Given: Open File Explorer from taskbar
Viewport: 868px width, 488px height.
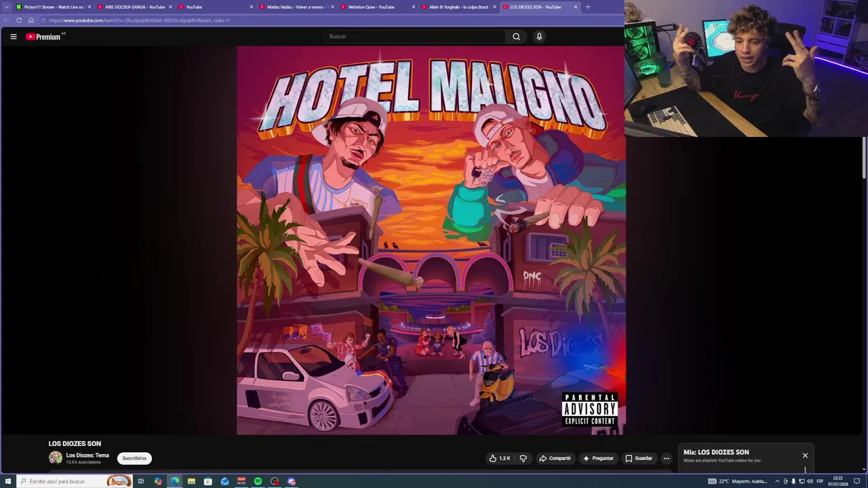Looking at the screenshot, I should click(191, 481).
